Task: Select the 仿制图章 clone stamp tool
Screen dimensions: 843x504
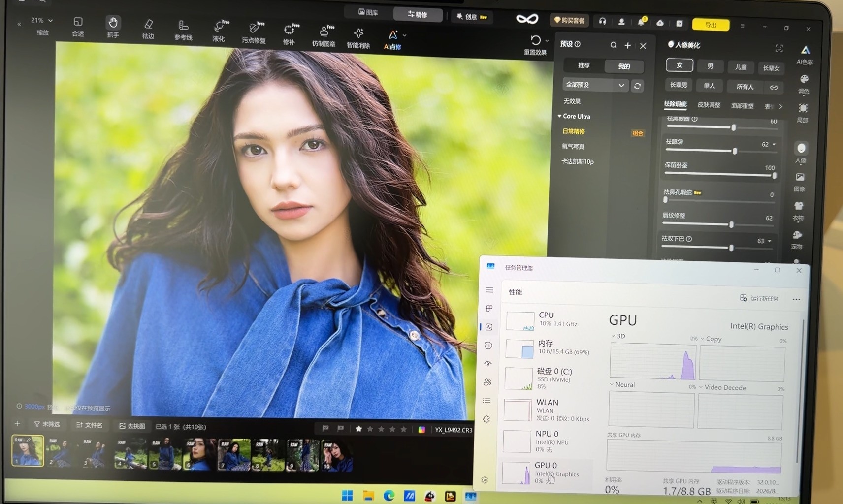Action: click(324, 36)
